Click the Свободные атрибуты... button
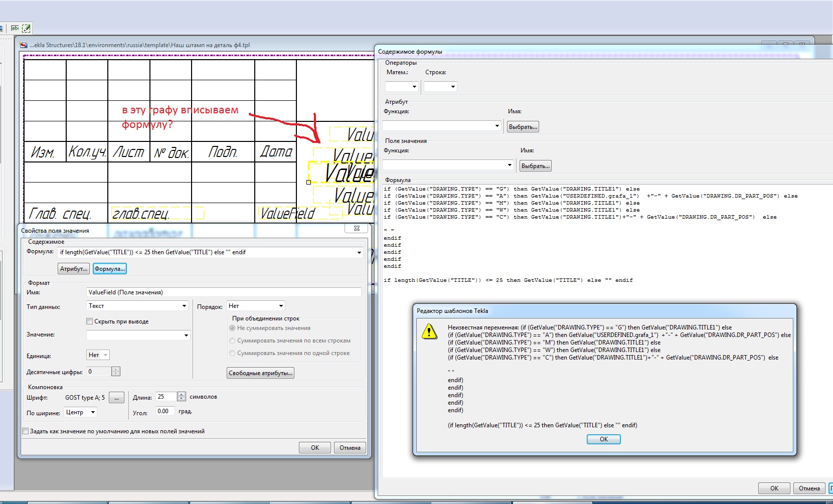Viewport: 833px width, 504px height. tap(260, 373)
